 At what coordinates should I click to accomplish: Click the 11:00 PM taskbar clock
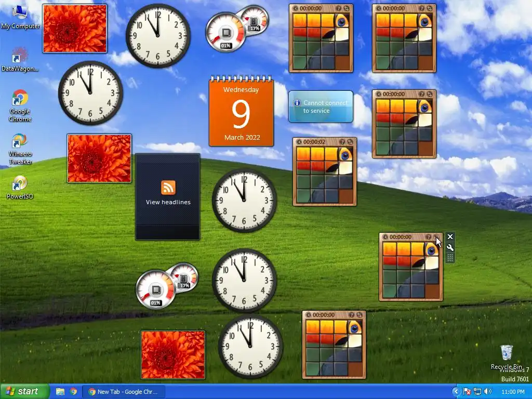pyautogui.click(x=513, y=392)
